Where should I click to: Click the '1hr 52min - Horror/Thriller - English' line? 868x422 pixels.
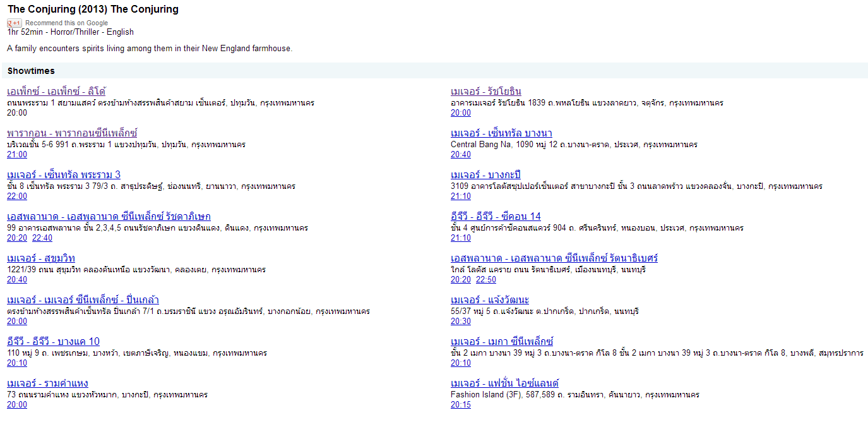coord(71,32)
